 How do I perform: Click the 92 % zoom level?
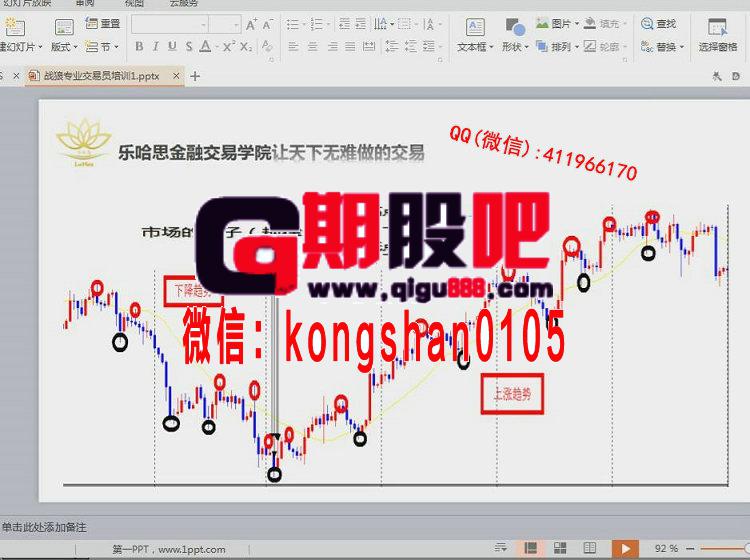666,548
